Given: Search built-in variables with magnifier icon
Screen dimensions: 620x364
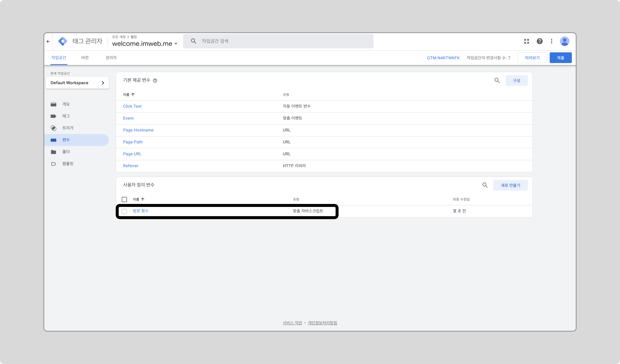Looking at the screenshot, I should click(497, 80).
